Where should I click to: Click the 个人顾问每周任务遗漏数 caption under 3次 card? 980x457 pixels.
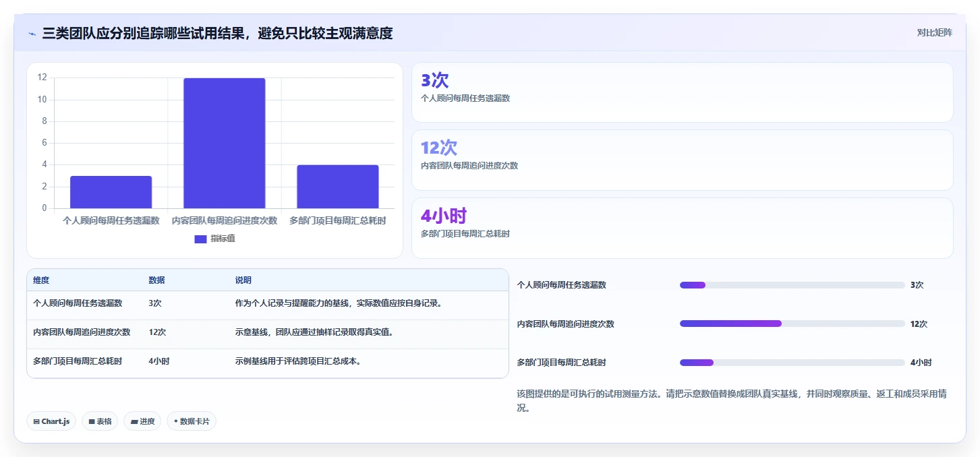(465, 98)
